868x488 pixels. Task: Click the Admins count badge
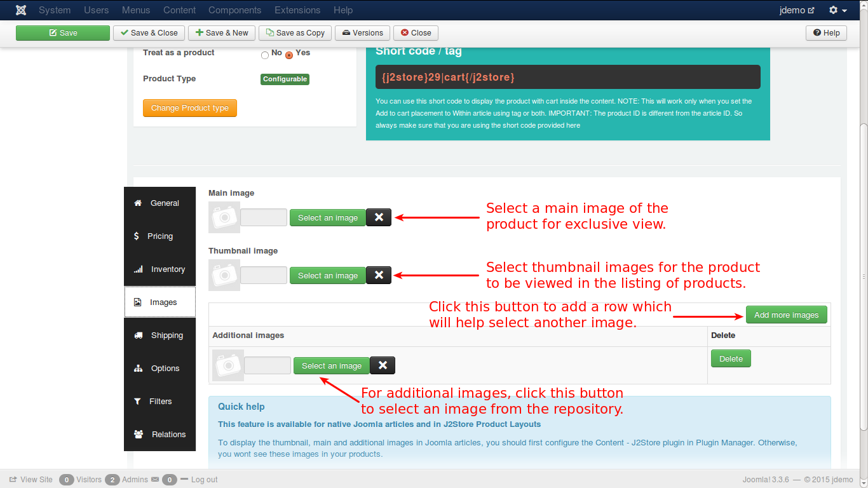coord(112,480)
